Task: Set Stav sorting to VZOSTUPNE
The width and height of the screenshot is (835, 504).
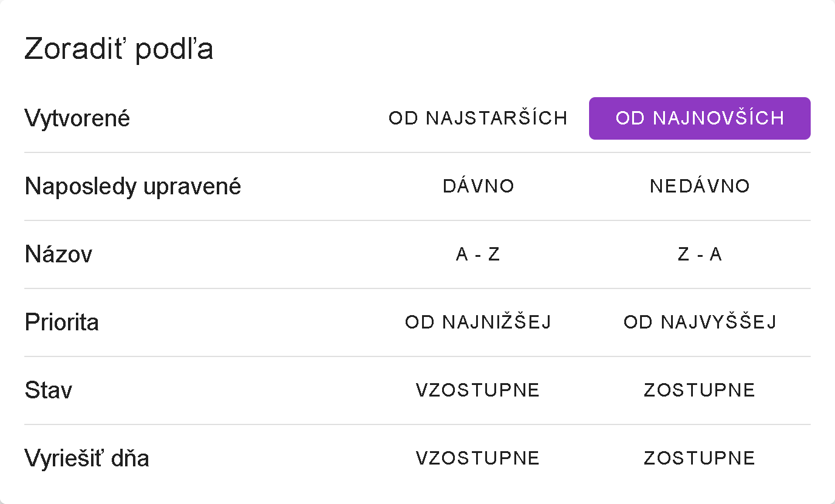Action: pyautogui.click(x=478, y=390)
